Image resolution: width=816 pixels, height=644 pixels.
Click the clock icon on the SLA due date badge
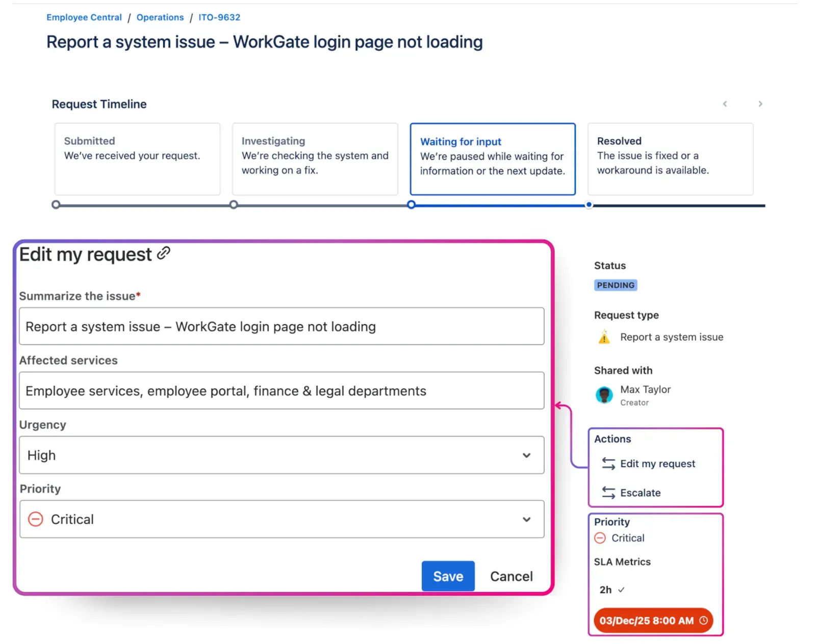[x=704, y=621]
